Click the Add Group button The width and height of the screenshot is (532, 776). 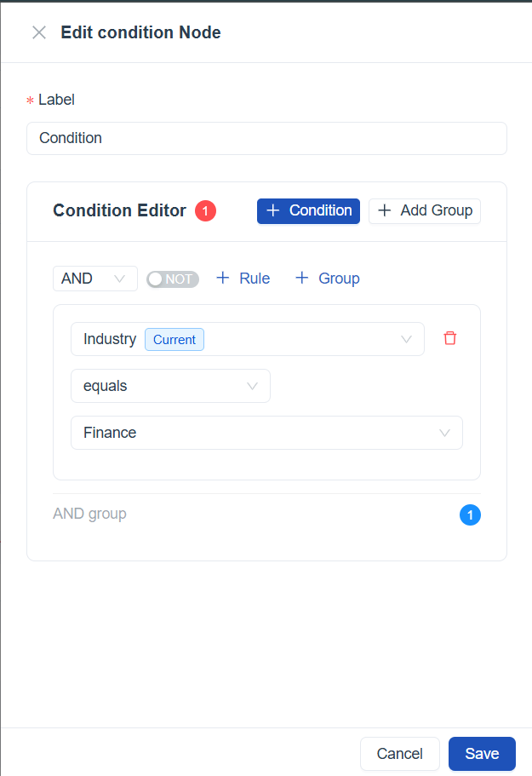pos(425,210)
